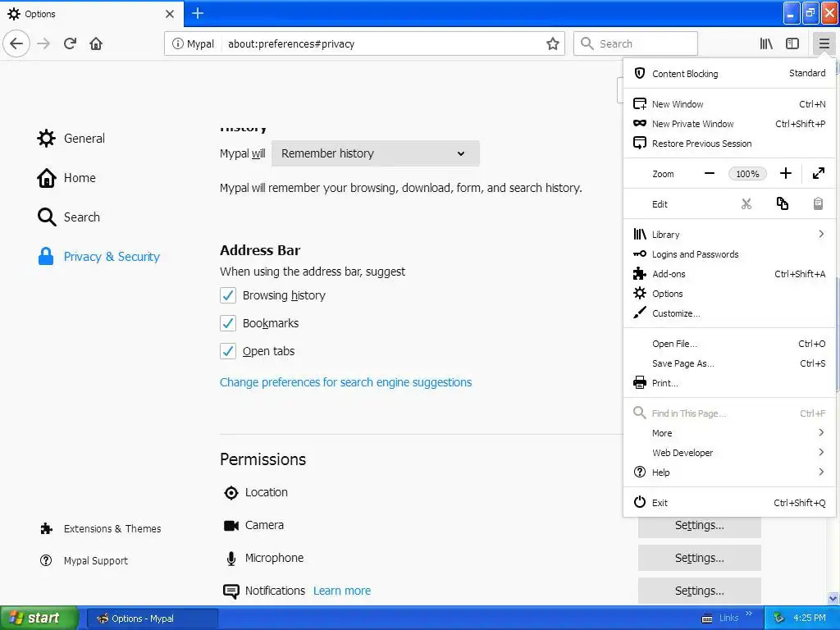Click the Cut scissors icon
The width and height of the screenshot is (840, 630).
tap(746, 204)
